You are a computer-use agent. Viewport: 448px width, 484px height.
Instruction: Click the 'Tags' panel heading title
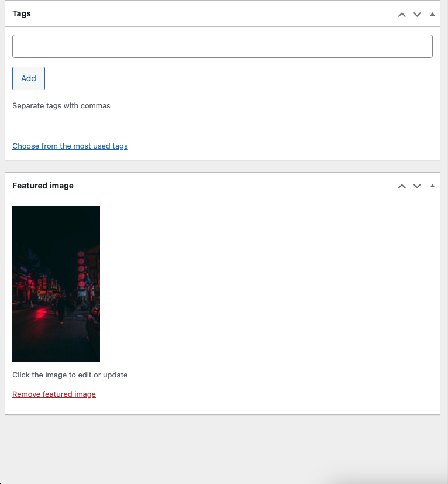click(x=22, y=13)
